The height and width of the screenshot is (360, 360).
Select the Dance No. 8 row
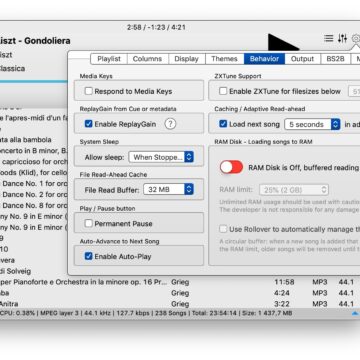click(x=34, y=205)
